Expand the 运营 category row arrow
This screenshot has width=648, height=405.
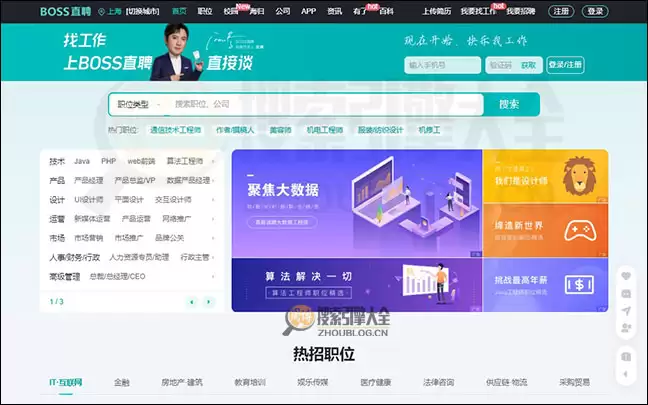pyautogui.click(x=213, y=219)
